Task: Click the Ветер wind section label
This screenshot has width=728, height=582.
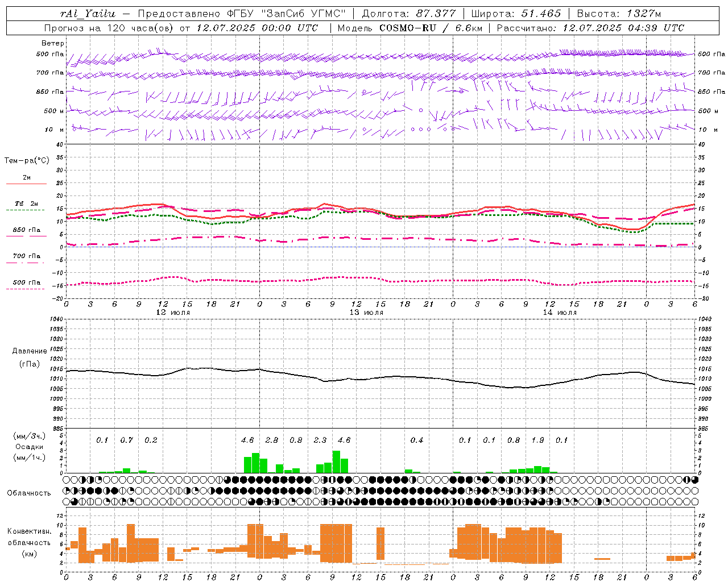Action: click(52, 43)
